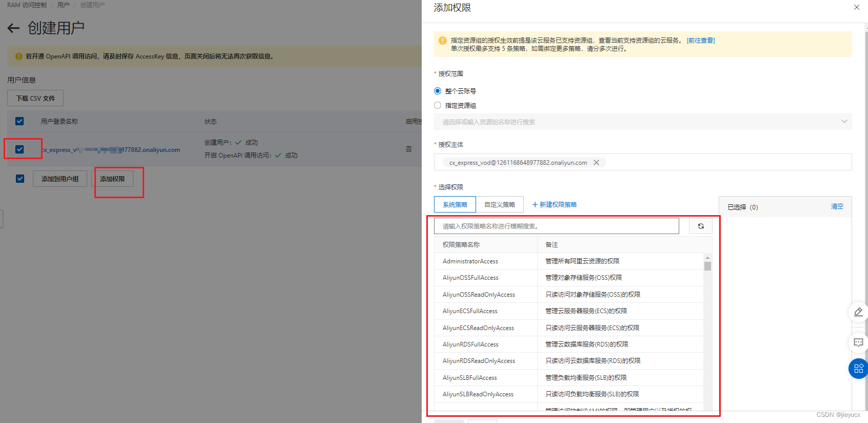This screenshot has height=423, width=868.
Task: Click 添加权限 button
Action: click(x=112, y=179)
